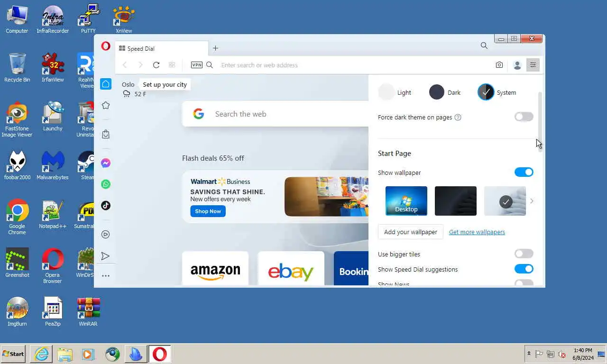Toggle the VPN badge in address bar
Image resolution: width=607 pixels, height=364 pixels.
(x=196, y=65)
